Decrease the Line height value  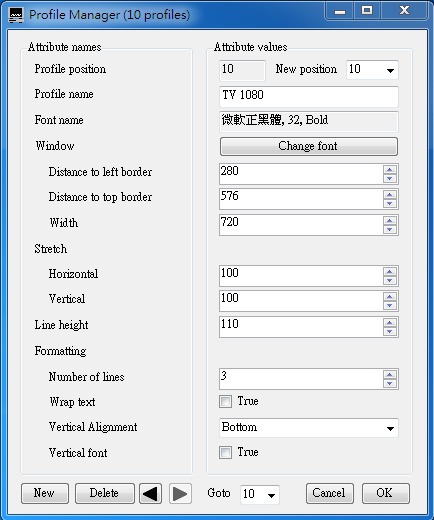390,331
